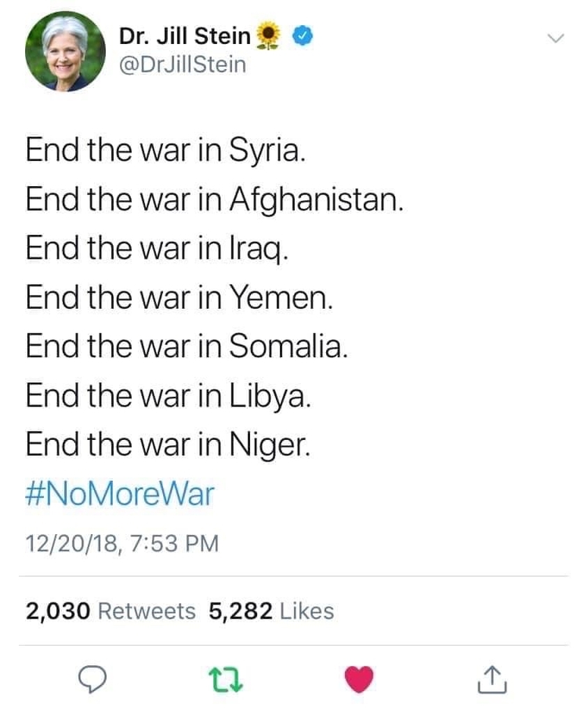588x714 pixels.
Task: Open the #NoMoreWar hashtag
Action: tap(120, 495)
